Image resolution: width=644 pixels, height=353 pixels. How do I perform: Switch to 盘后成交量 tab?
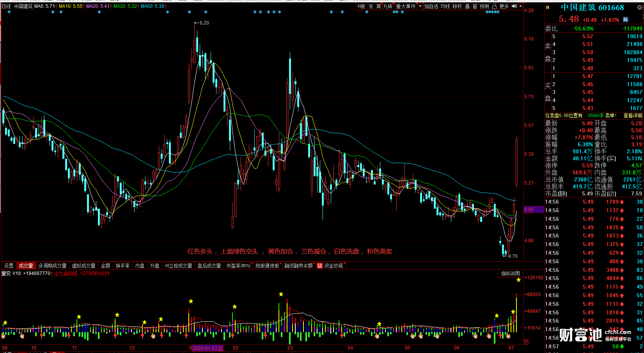[209, 266]
